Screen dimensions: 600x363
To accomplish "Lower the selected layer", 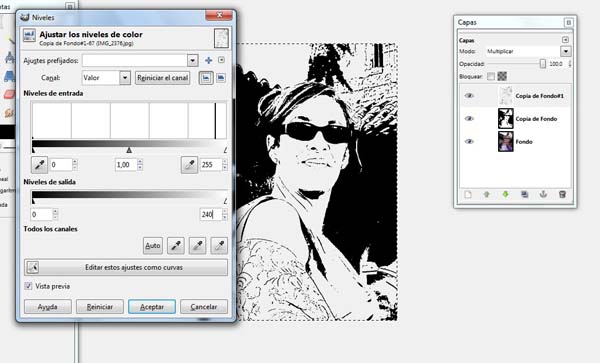I will coord(505,195).
